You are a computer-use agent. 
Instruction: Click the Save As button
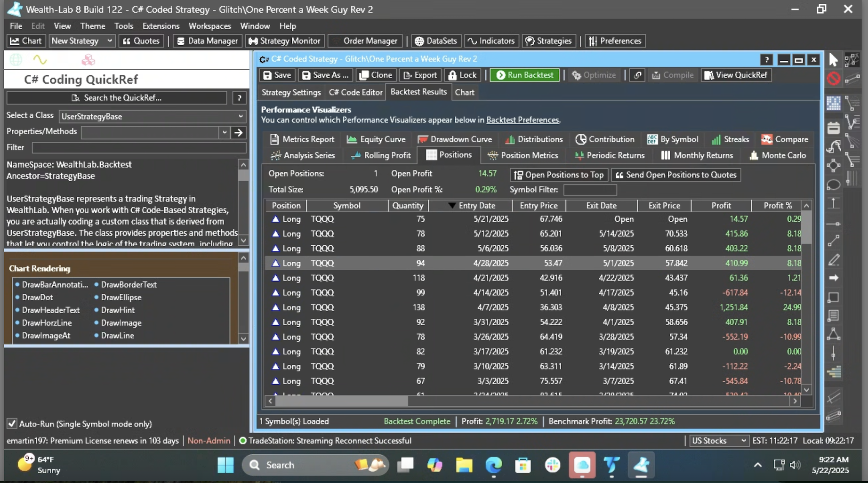pos(325,75)
